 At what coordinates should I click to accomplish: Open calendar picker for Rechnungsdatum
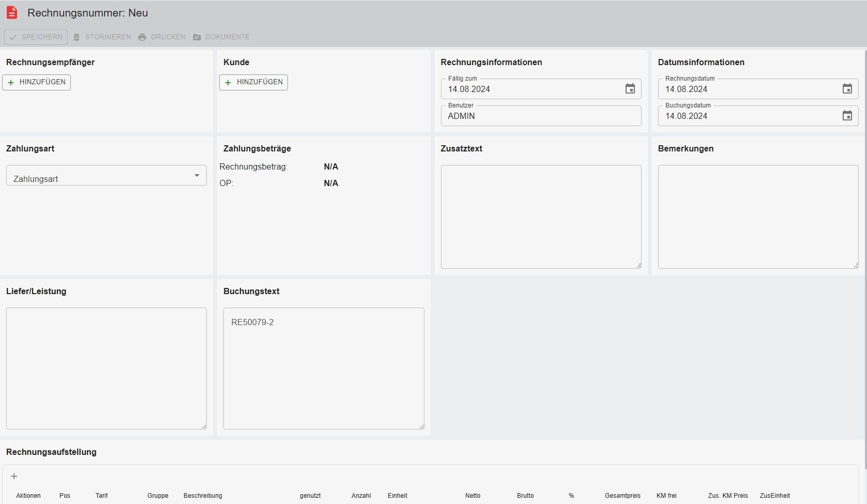[847, 89]
